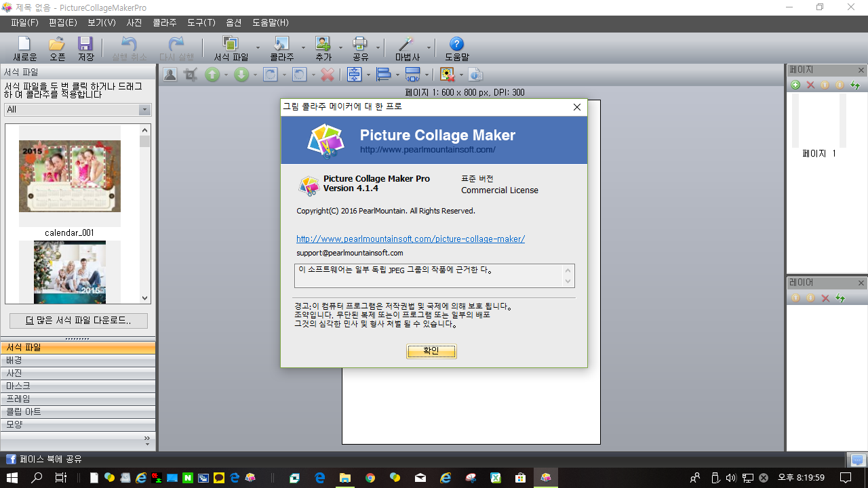Viewport: 868px width, 488px height.
Task: Select the crop tool icon
Action: [x=191, y=75]
